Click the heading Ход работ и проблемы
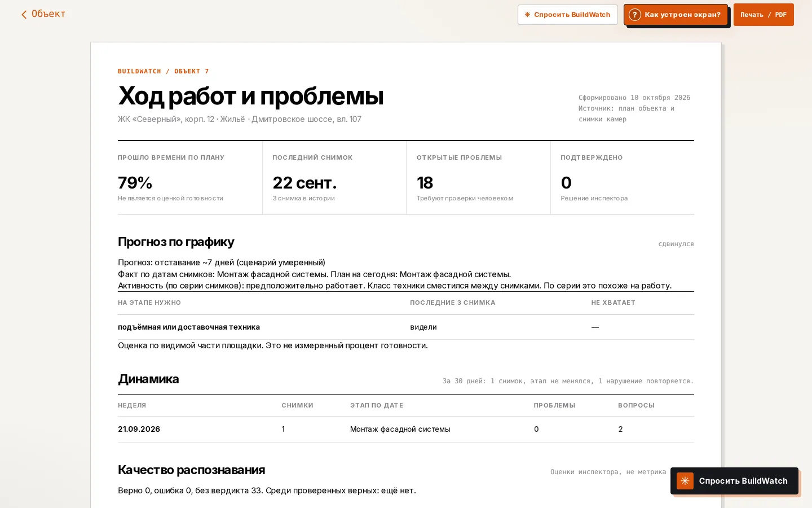This screenshot has width=812, height=508. 251,95
